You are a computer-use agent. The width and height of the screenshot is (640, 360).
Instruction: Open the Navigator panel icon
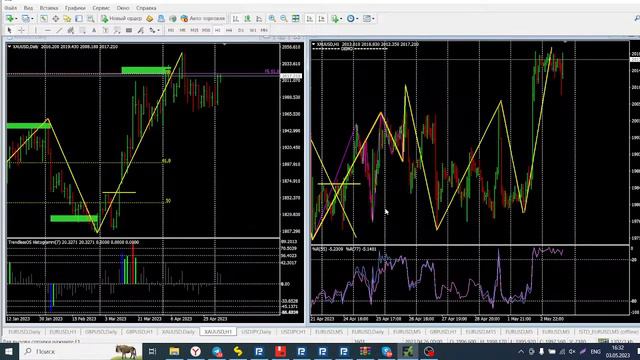(67, 18)
